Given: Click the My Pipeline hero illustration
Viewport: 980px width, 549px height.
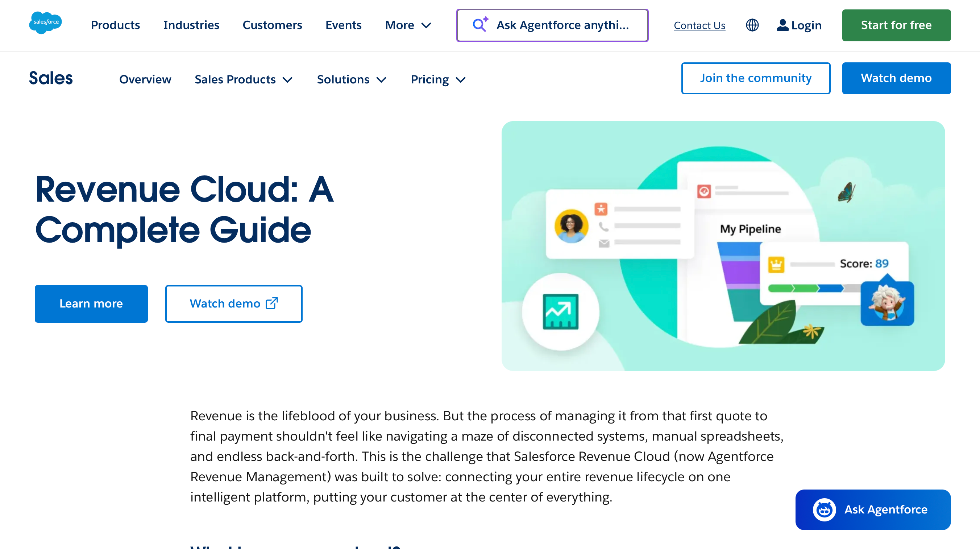Looking at the screenshot, I should click(x=723, y=246).
